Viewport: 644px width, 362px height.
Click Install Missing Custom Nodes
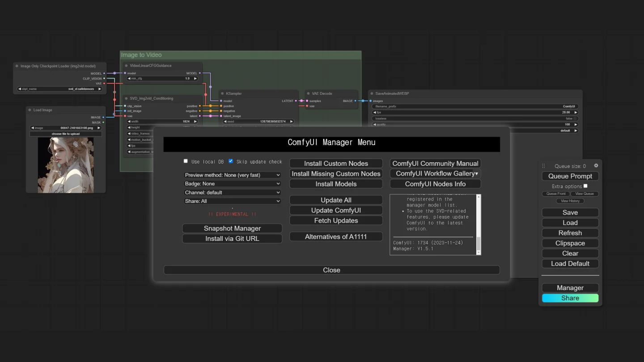(336, 174)
